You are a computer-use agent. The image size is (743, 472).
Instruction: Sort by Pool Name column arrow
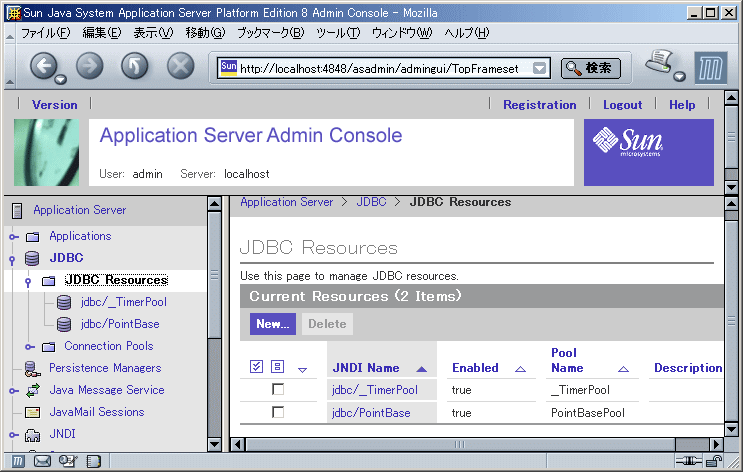tap(623, 369)
